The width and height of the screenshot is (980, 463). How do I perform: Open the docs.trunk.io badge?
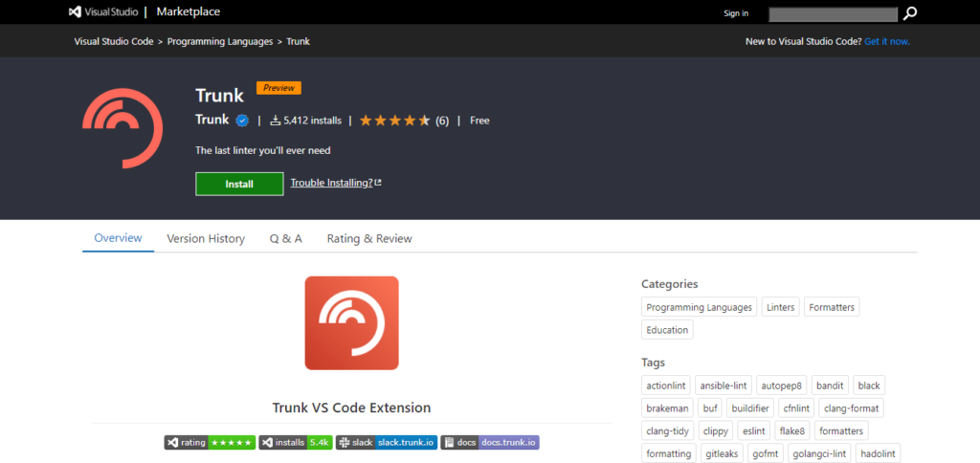tap(490, 443)
